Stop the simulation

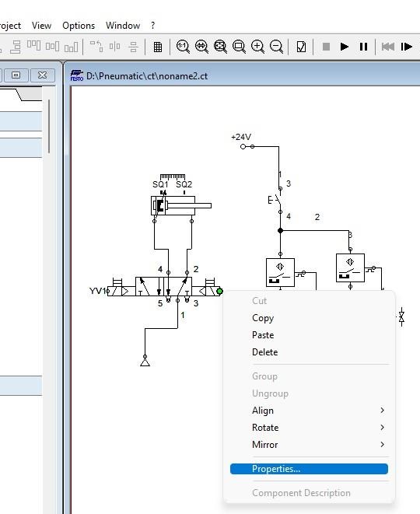326,47
